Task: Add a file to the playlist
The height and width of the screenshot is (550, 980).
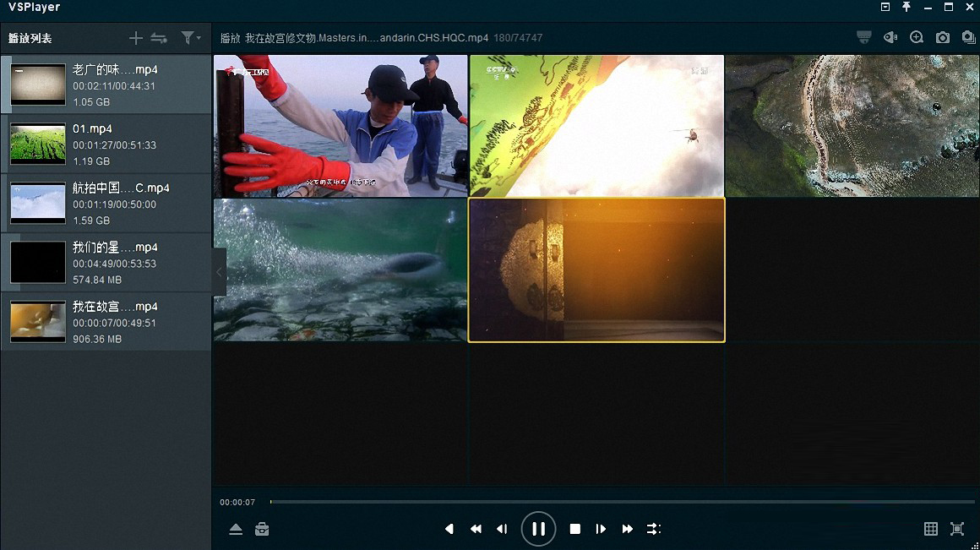Action: 136,38
